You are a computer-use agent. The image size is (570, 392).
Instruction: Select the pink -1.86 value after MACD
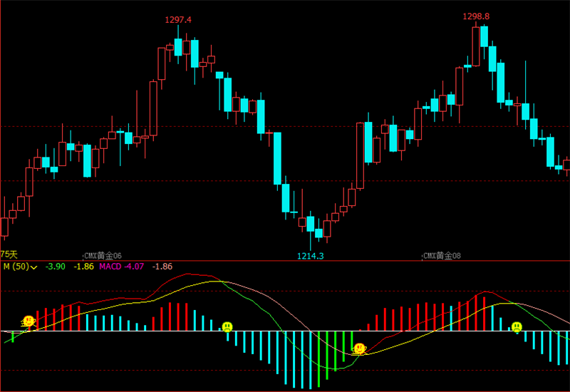point(162,267)
